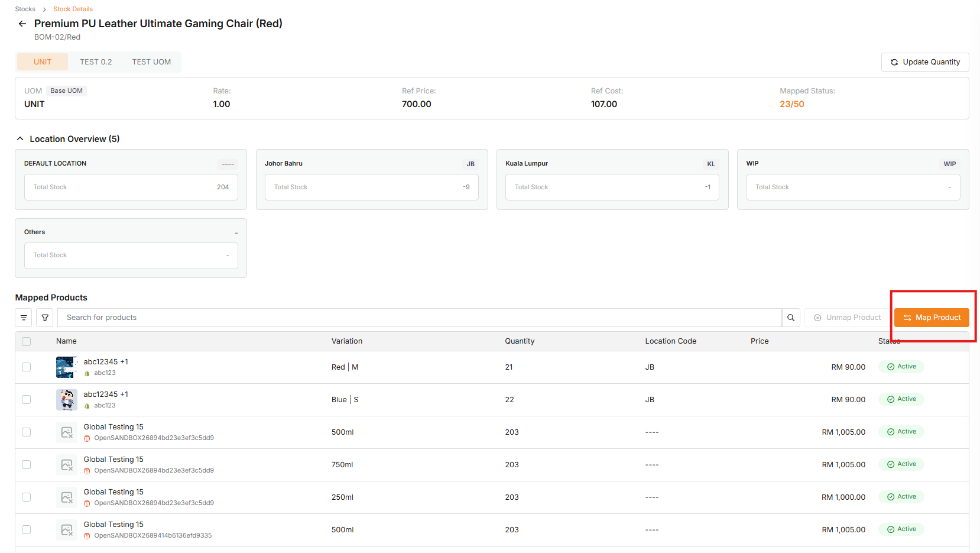The image size is (980, 553).
Task: Click the back arrow beside the product title
Action: coord(22,24)
